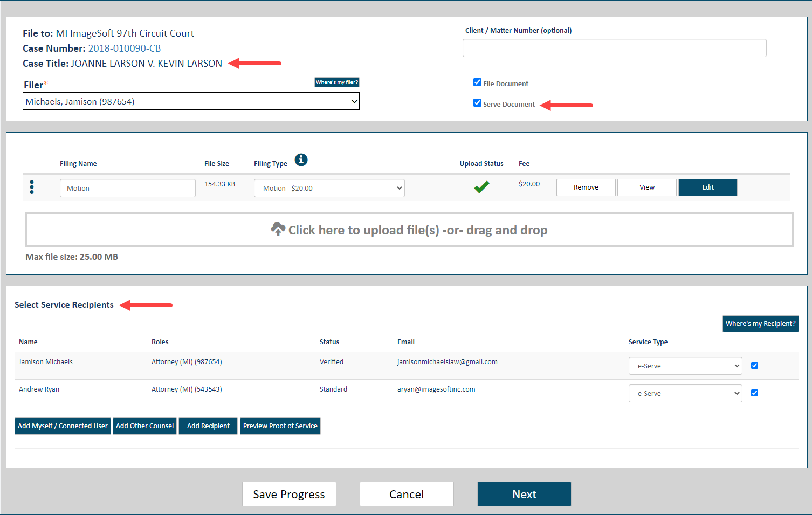Open the three-dot menu for Motion filing
The width and height of the screenshot is (812, 515).
tap(32, 187)
